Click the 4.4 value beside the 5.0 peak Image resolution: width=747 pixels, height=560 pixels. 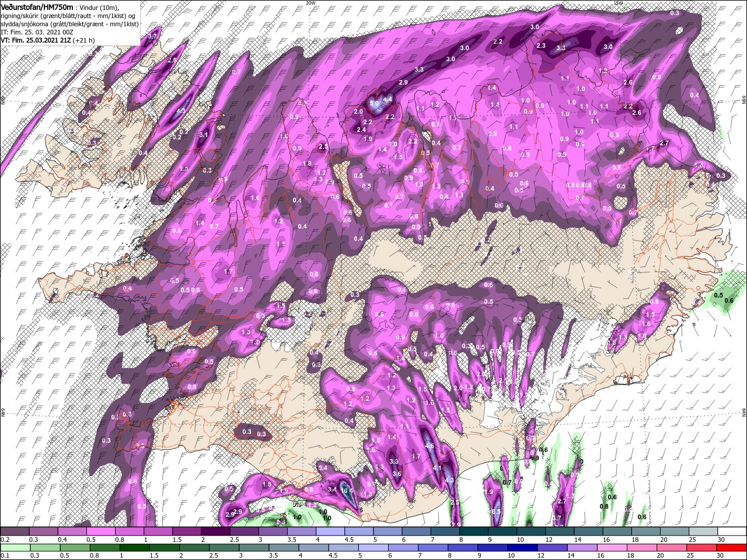click(388, 100)
